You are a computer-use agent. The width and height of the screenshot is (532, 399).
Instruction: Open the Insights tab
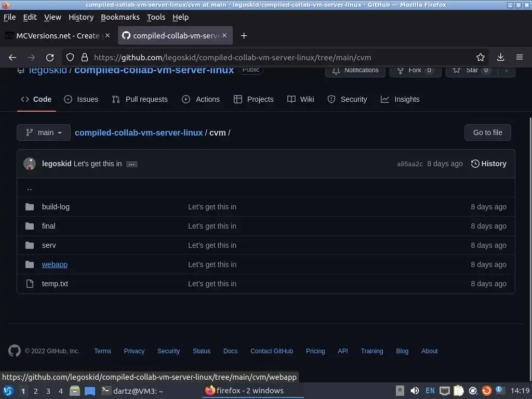point(400,99)
